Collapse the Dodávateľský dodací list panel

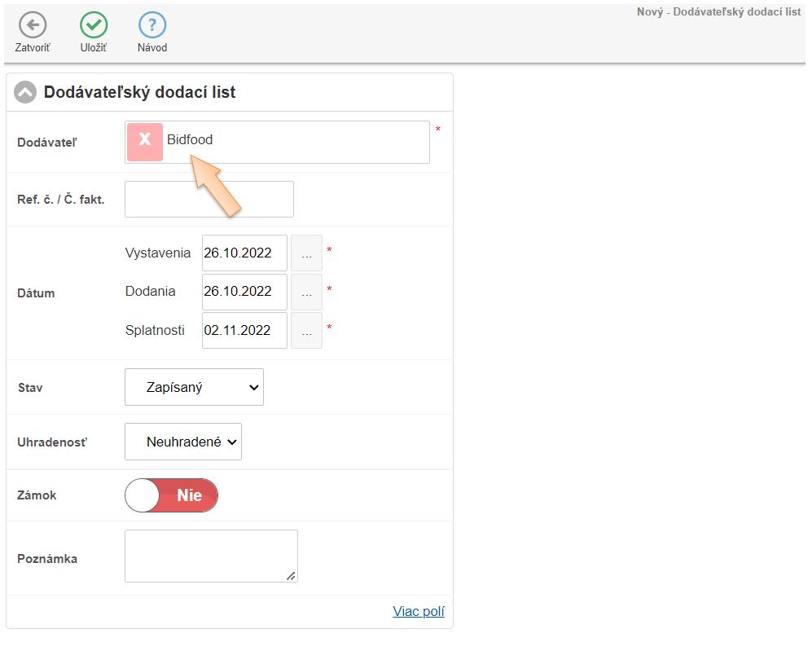point(25,93)
